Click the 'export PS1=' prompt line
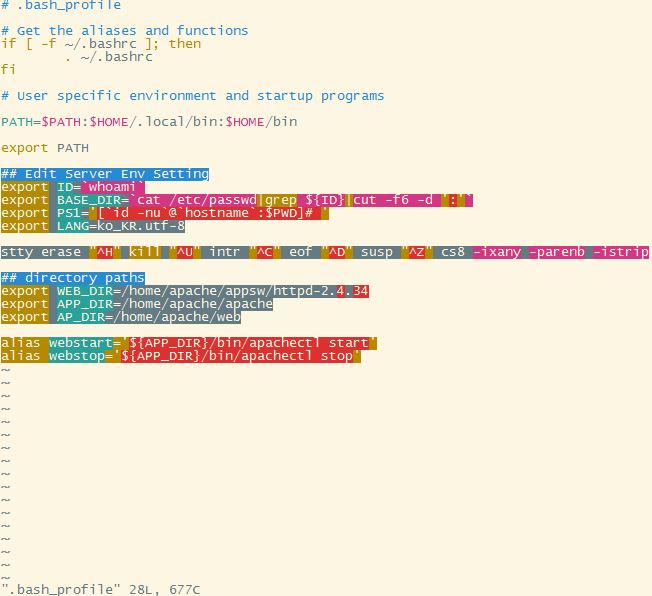The image size is (652, 596). (x=165, y=213)
